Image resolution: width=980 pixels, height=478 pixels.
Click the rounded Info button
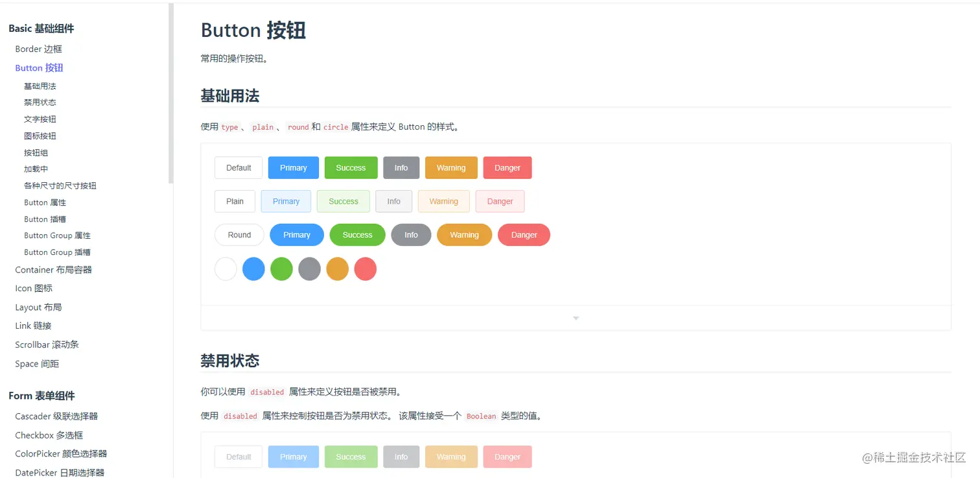(411, 235)
